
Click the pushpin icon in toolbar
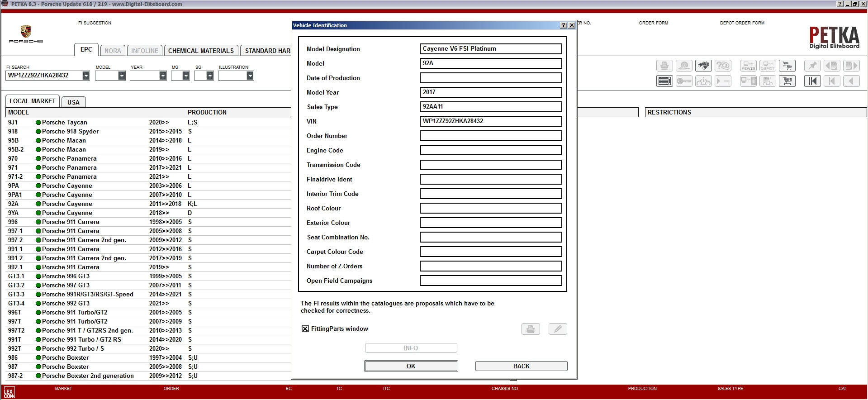(x=812, y=66)
